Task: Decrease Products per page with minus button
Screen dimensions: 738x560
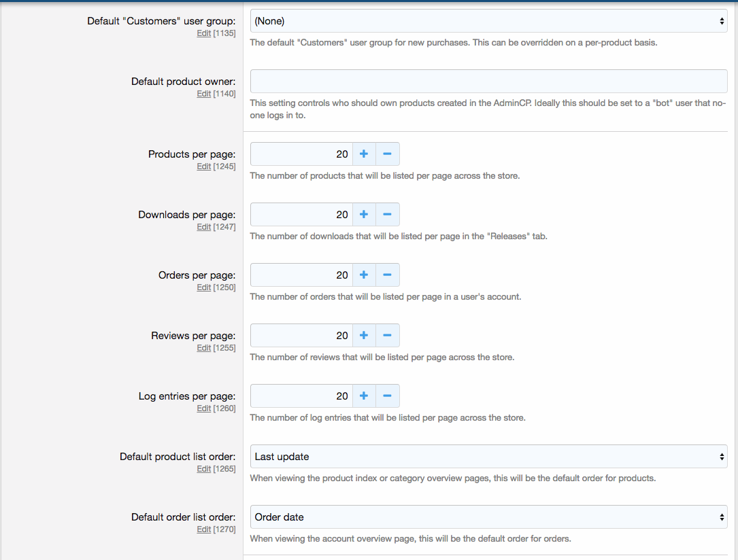Action: pos(387,154)
